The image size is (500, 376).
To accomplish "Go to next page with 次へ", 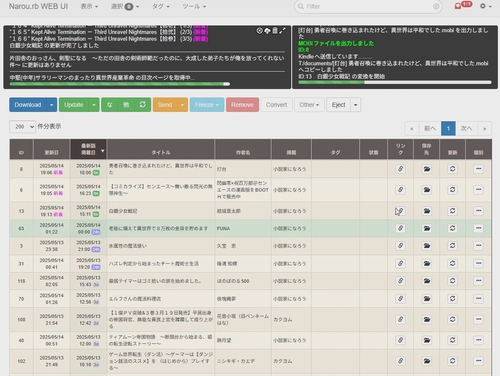I will point(466,128).
